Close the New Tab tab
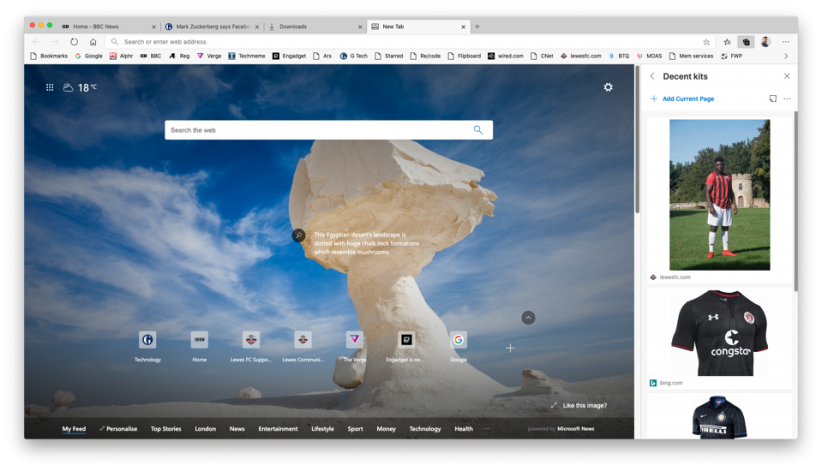The width and height of the screenshot is (822, 471). click(463, 27)
